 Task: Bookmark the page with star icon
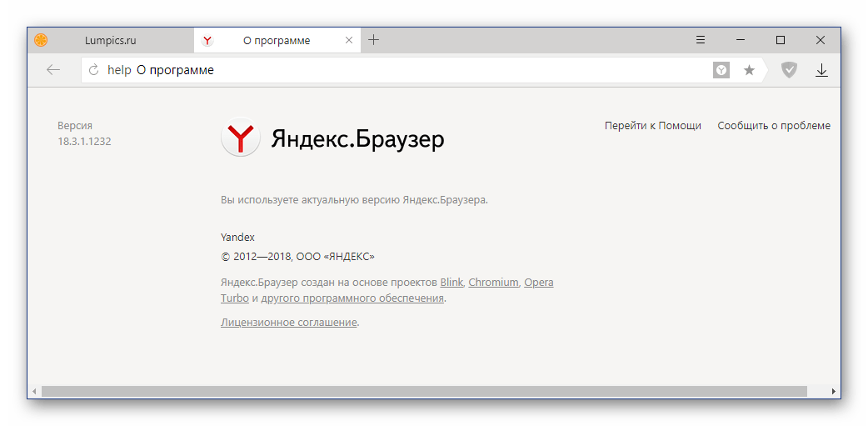click(x=749, y=70)
